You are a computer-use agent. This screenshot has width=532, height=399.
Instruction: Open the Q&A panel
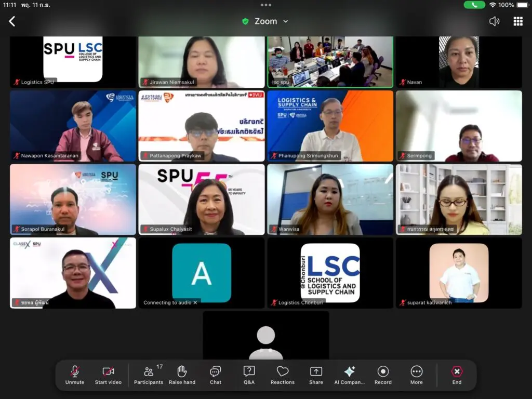[x=249, y=375]
